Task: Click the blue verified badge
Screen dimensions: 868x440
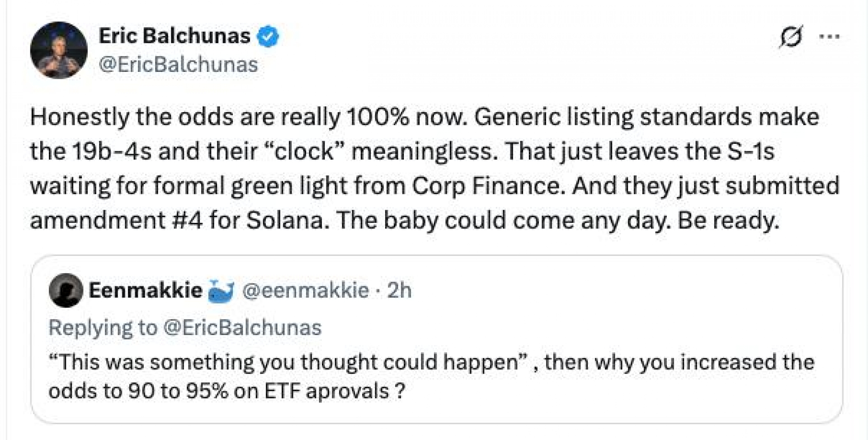Action: [x=268, y=37]
